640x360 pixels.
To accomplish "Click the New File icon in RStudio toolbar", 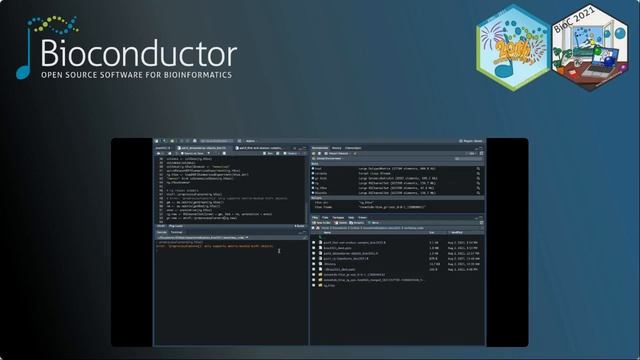I will pos(156,141).
